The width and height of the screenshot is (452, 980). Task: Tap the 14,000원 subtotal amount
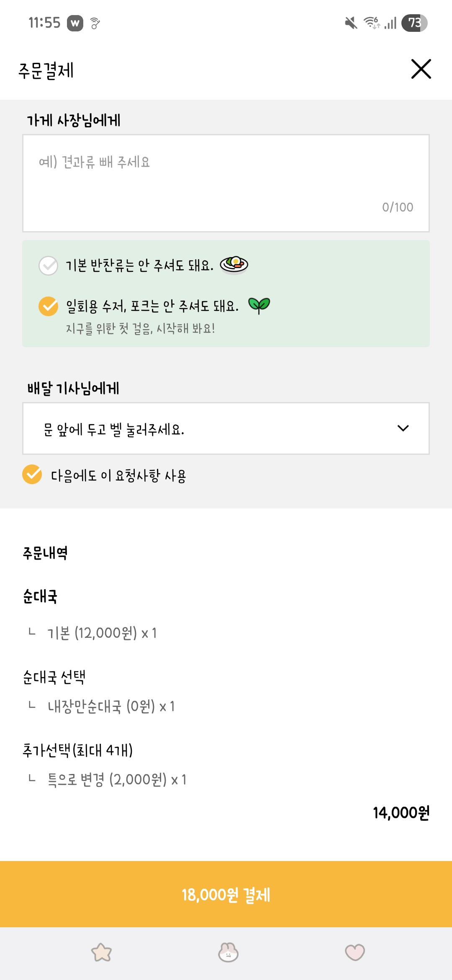401,813
